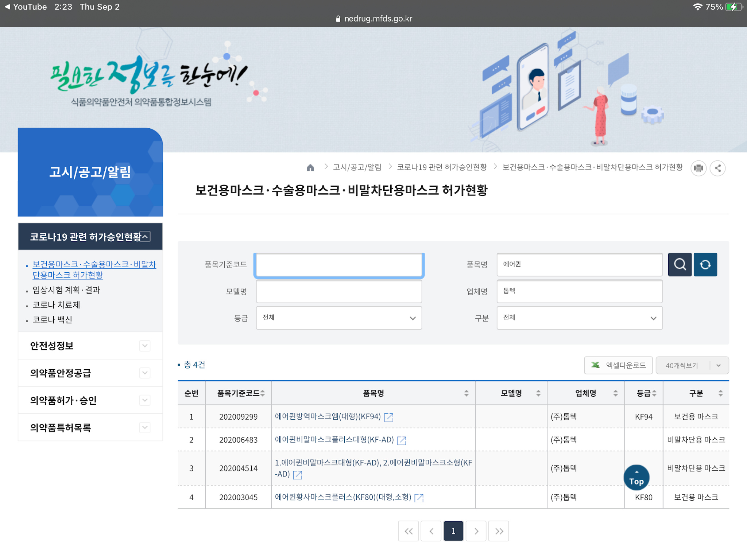Tap the nedrug.mfds.go.kr address bar

coord(374,19)
